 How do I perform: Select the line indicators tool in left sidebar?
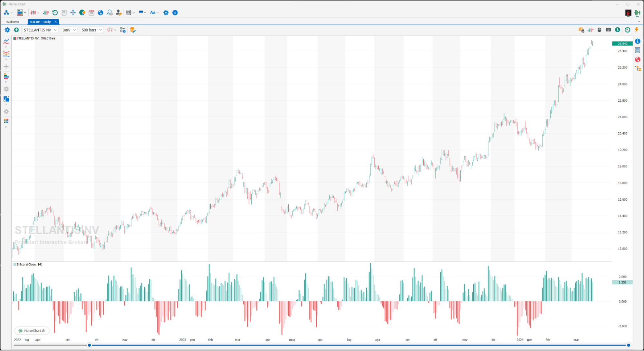pyautogui.click(x=6, y=41)
